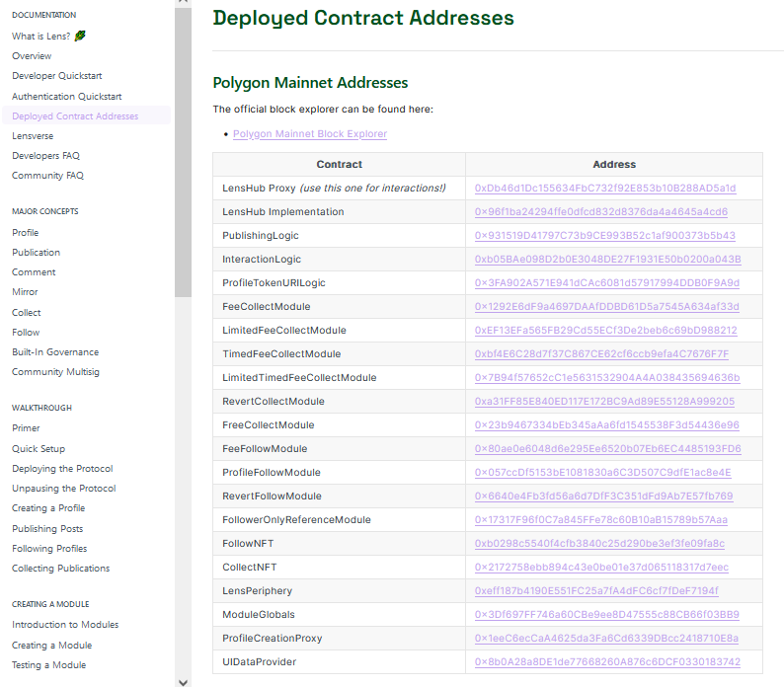This screenshot has height=687, width=784.
Task: Open the Polygon Mainnet Block Explorer link
Action: 309,134
